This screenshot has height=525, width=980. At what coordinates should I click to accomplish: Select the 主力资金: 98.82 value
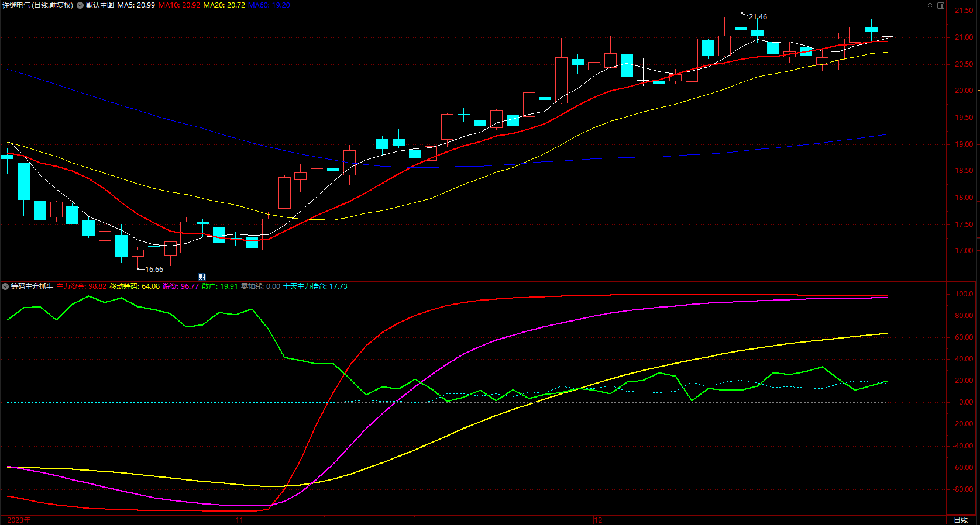pos(81,286)
